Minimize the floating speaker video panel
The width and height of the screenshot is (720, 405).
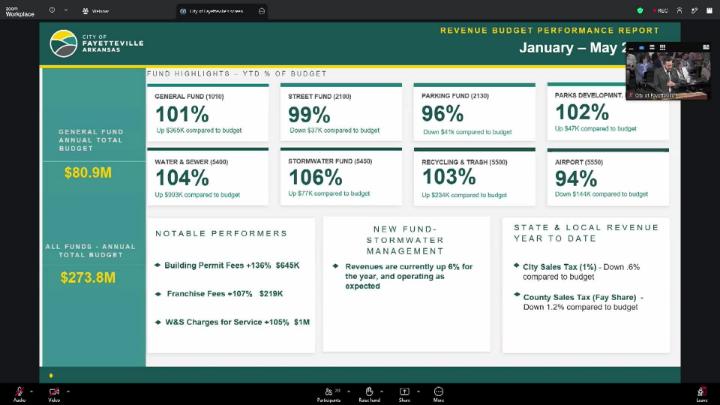631,47
